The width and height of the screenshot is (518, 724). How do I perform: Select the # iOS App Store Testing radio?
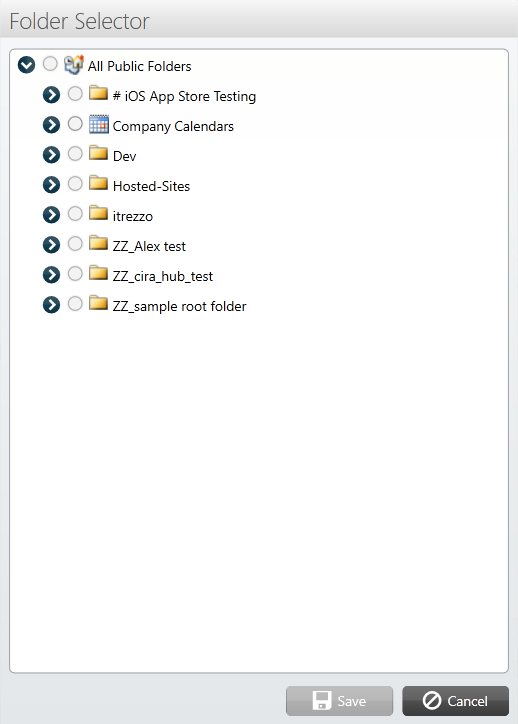point(75,94)
